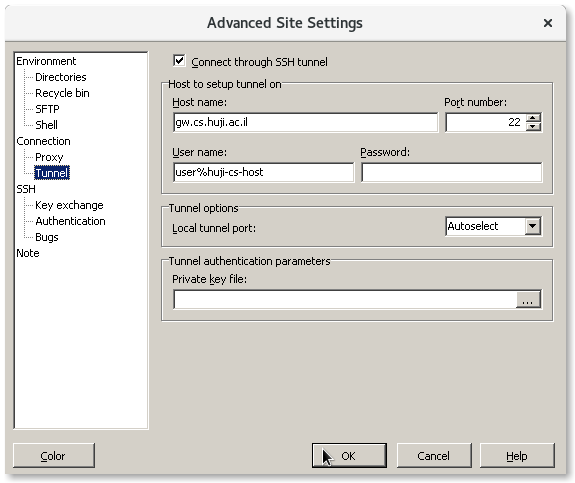Uncheck Connect through SSH tunnel checkbox

(x=179, y=61)
